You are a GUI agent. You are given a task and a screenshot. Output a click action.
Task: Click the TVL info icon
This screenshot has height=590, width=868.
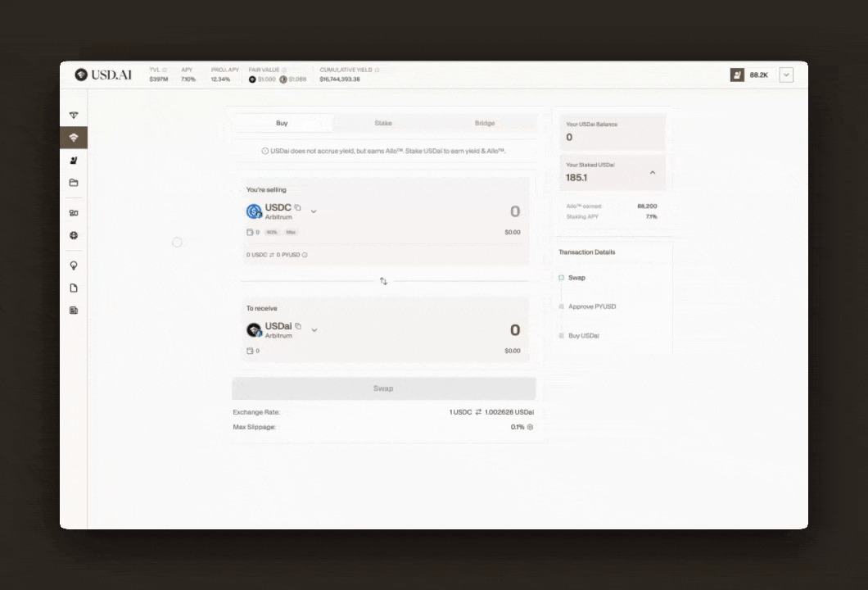pyautogui.click(x=165, y=70)
